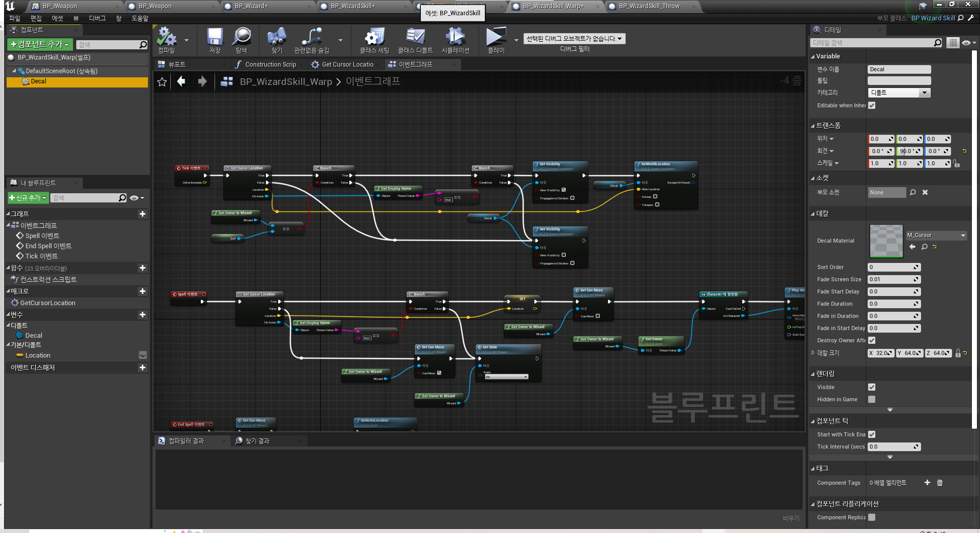The image size is (980, 533).
Task: Toggle Location variable visibility eye
Action: tap(143, 355)
